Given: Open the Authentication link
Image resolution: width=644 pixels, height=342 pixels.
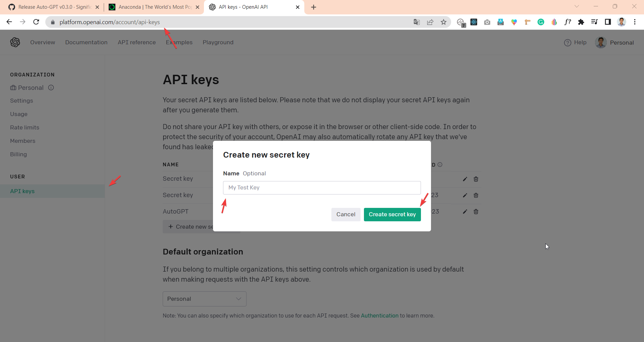Looking at the screenshot, I should 379,316.
